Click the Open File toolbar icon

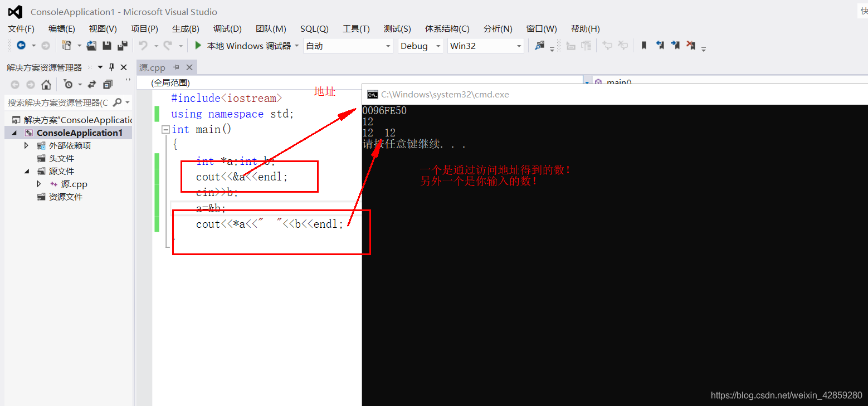click(x=91, y=46)
